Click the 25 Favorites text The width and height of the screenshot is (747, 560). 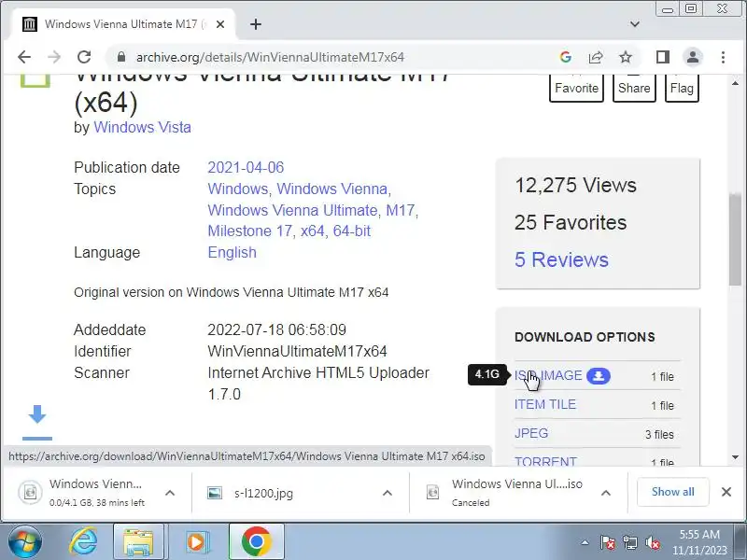tap(571, 222)
